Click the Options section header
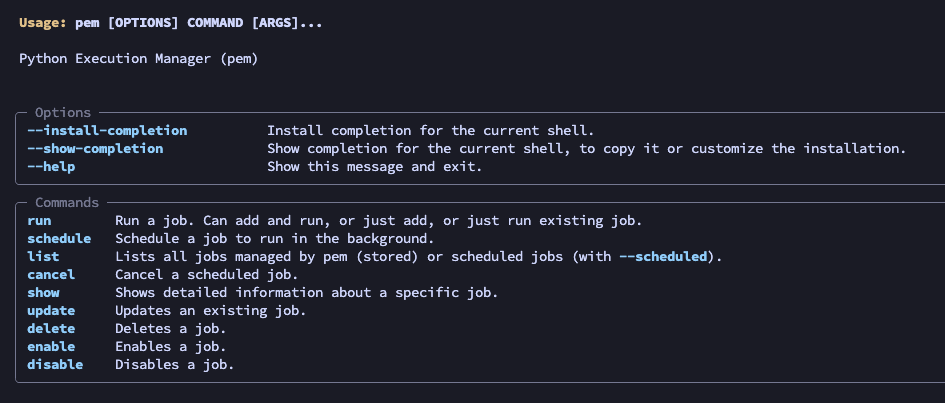Image resolution: width=945 pixels, height=403 pixels. coord(63,113)
